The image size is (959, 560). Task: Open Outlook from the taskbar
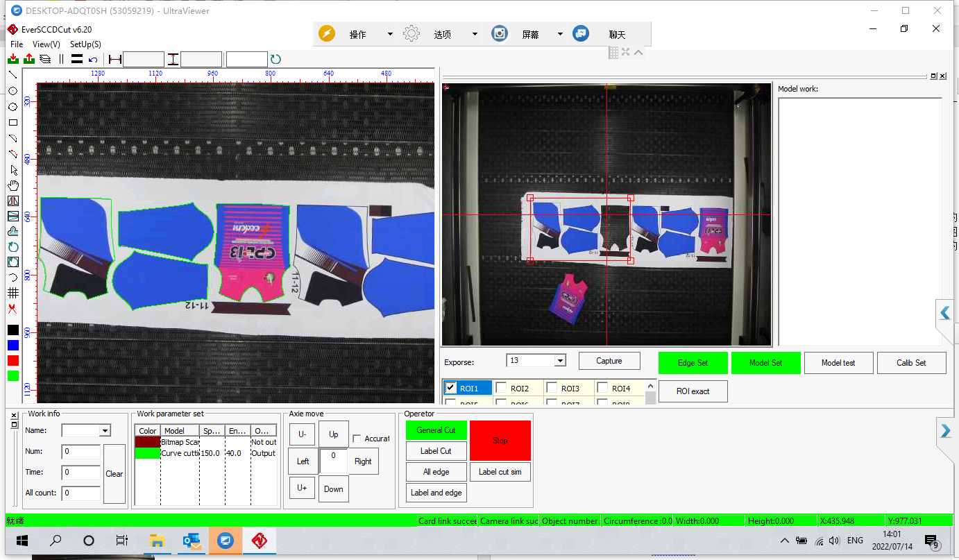point(192,541)
